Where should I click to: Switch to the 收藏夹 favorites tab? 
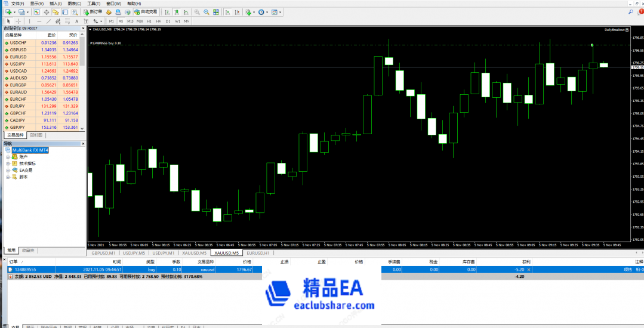28,250
